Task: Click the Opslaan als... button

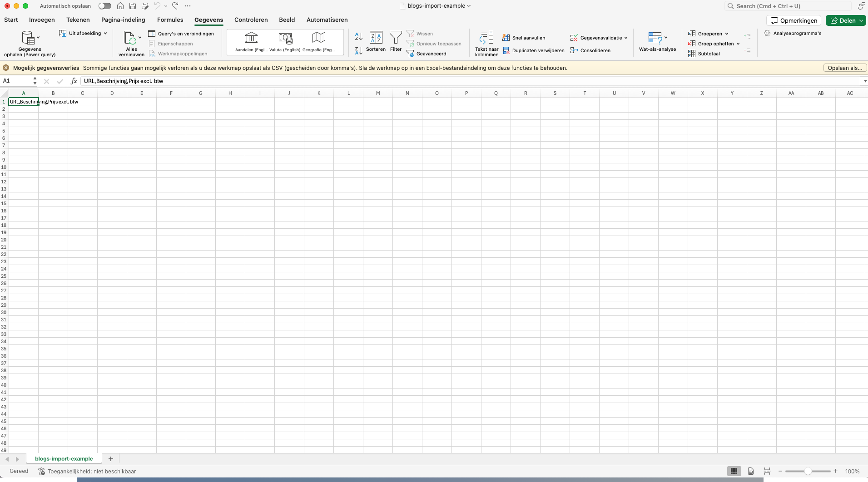Action: pyautogui.click(x=845, y=68)
